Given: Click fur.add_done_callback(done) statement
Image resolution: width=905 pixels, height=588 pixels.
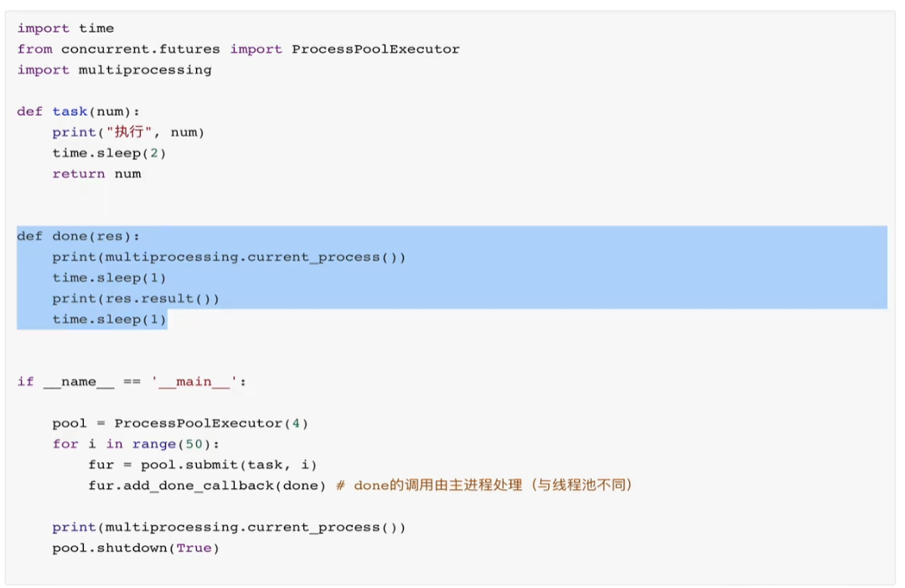Looking at the screenshot, I should tap(207, 485).
